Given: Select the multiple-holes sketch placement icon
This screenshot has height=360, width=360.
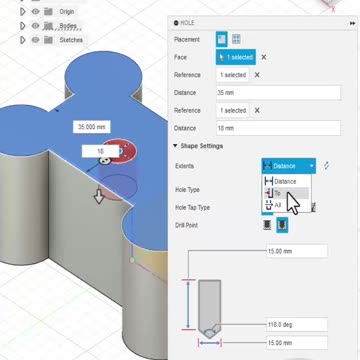Looking at the screenshot, I should tap(236, 39).
